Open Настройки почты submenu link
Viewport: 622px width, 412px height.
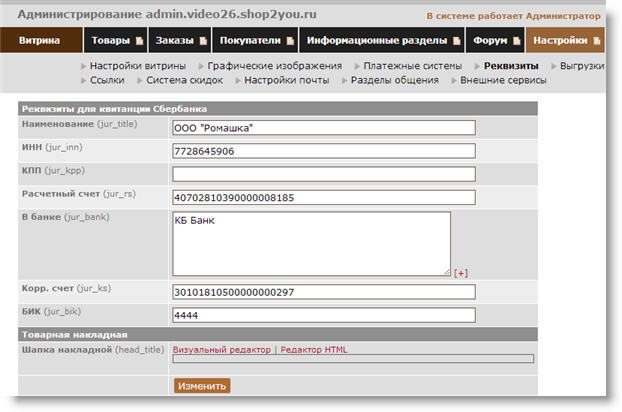coord(286,80)
